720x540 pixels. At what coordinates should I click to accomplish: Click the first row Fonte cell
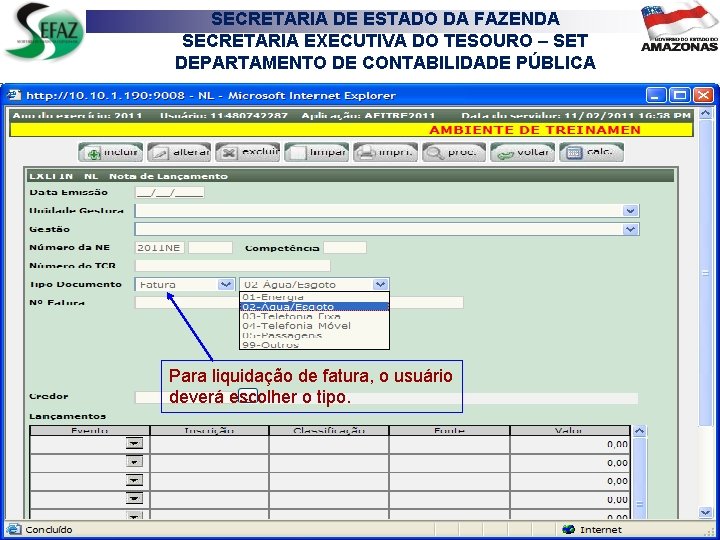[x=449, y=444]
